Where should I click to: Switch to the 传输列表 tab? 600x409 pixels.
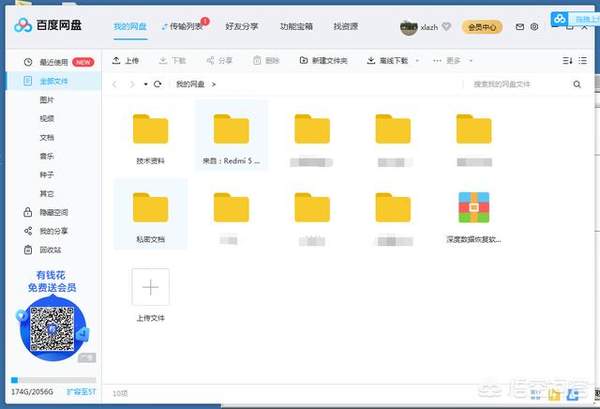pyautogui.click(x=186, y=26)
